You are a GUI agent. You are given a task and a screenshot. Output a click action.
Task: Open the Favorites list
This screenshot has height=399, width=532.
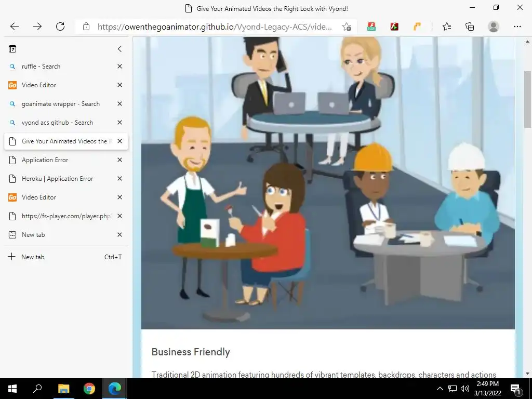tap(447, 26)
